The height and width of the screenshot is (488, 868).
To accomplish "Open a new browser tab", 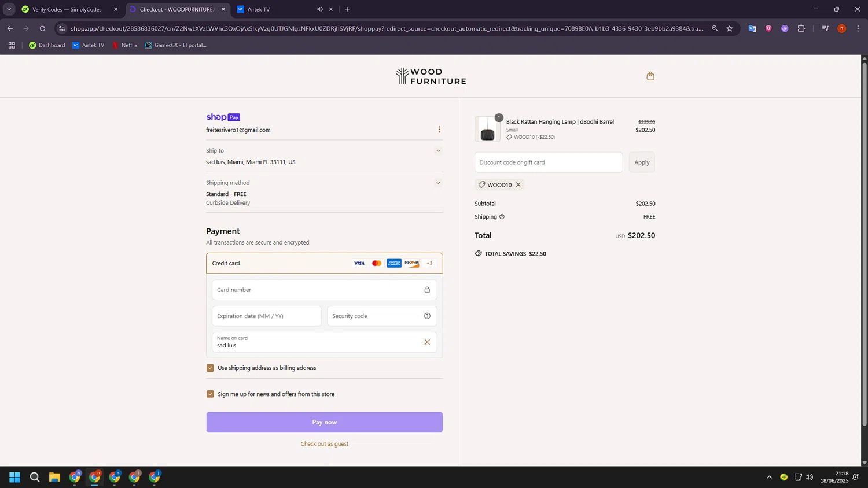I will [347, 9].
